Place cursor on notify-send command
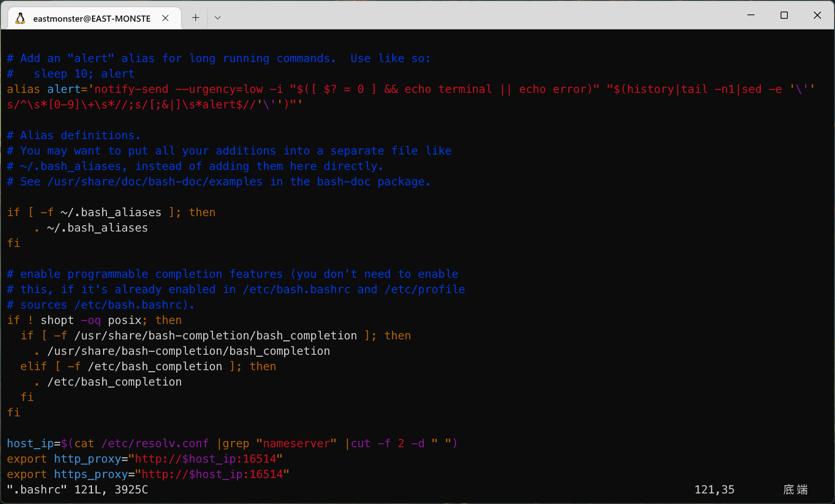 click(x=131, y=89)
